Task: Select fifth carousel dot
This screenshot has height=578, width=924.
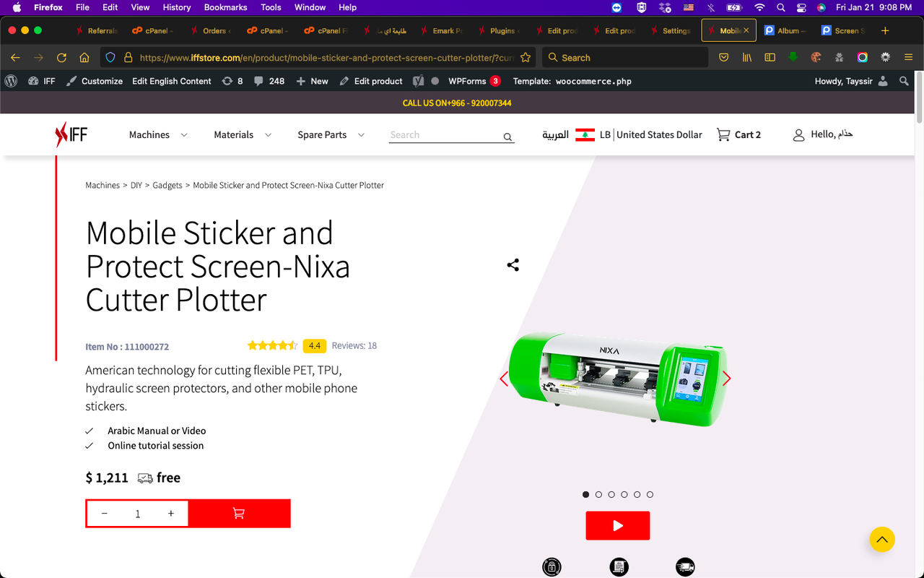Action: point(637,494)
